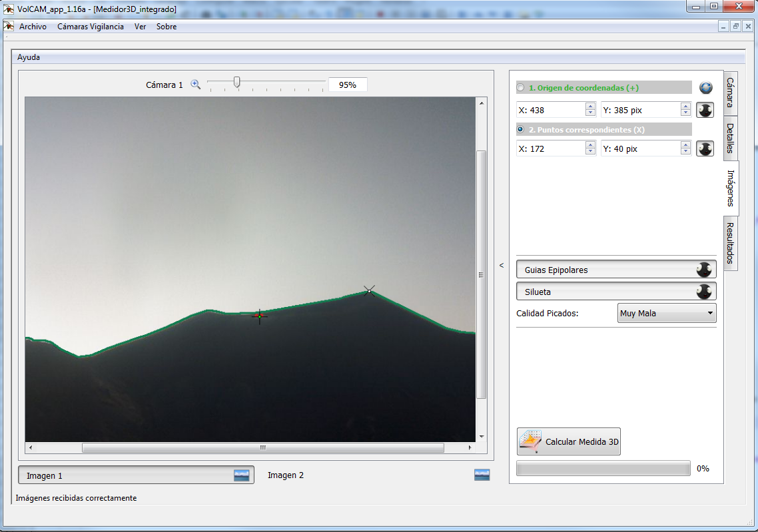Toggle the eye icon on Silueta
Viewport: 758px width, 532px height.
click(x=704, y=292)
